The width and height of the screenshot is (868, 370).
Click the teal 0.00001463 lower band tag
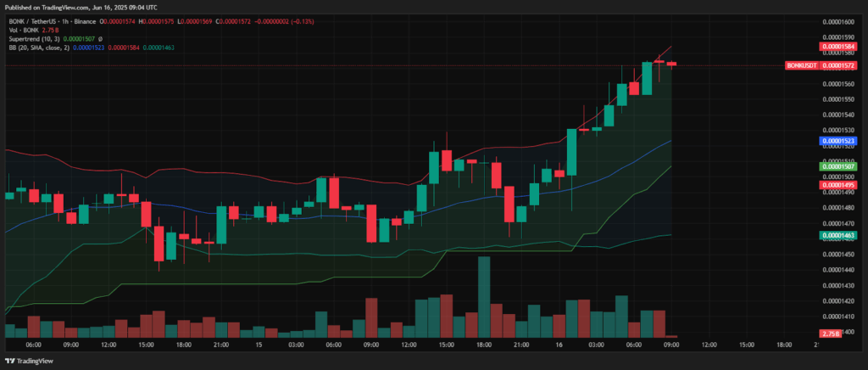click(838, 235)
